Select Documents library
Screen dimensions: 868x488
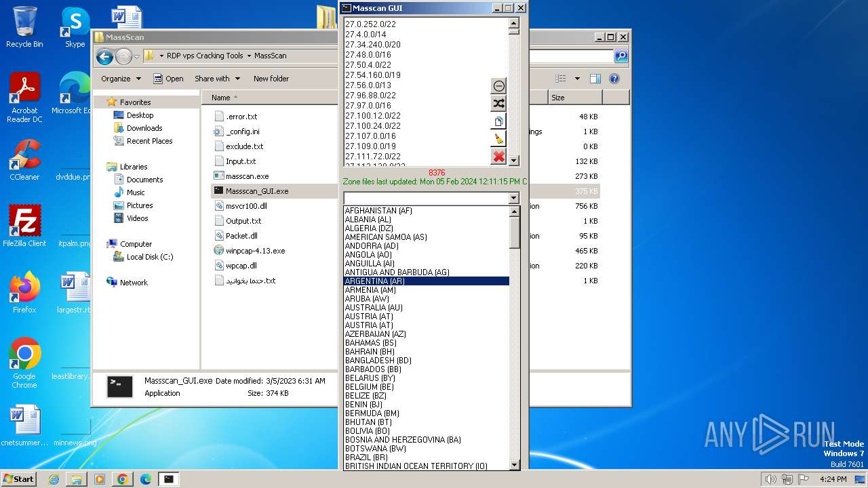144,180
